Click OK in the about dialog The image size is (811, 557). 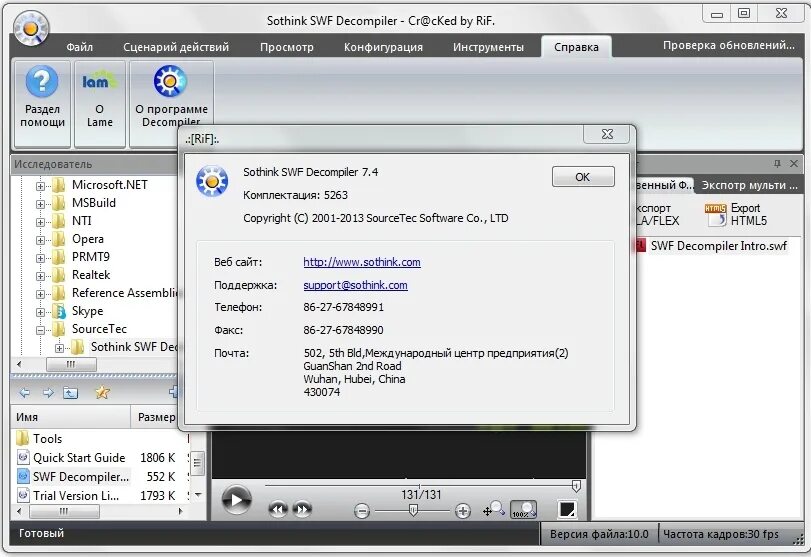click(x=583, y=177)
